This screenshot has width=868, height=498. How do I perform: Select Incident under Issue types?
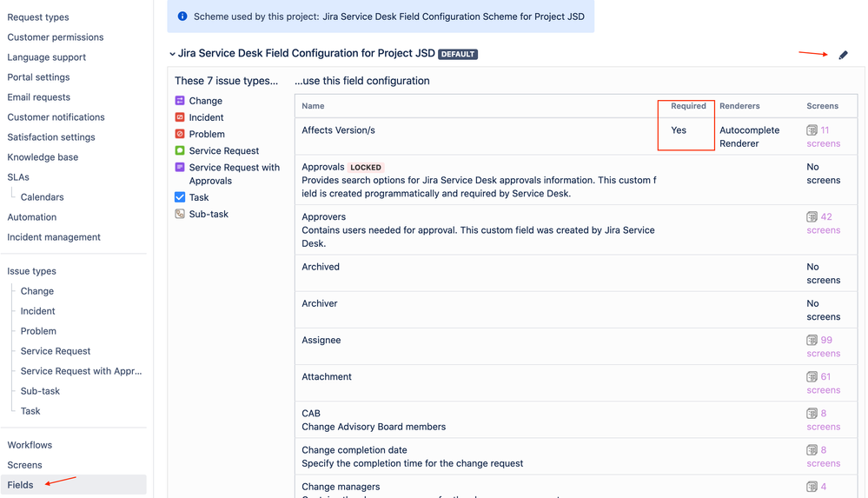[37, 311]
